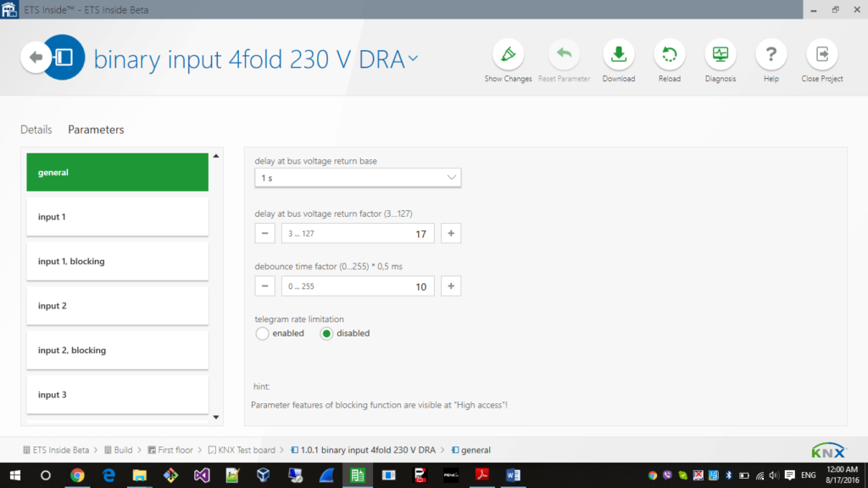
Task: Open the volume control in the tray
Action: [774, 475]
